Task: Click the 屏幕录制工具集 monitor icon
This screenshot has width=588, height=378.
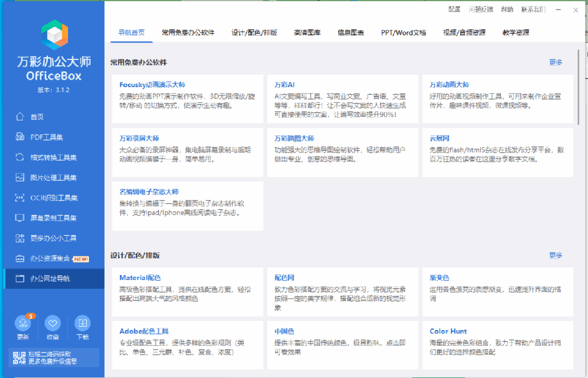Action: pos(20,218)
